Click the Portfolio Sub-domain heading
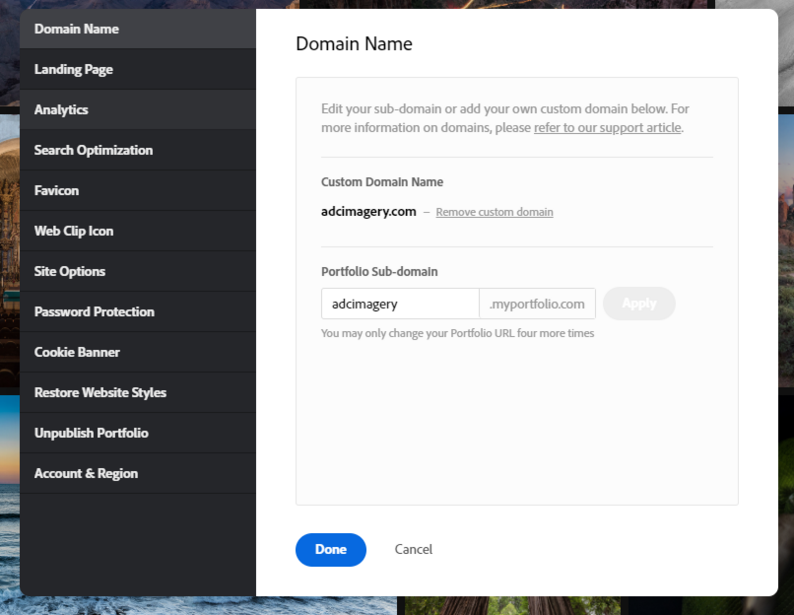Viewport: 794px width, 615px height. pyautogui.click(x=379, y=272)
